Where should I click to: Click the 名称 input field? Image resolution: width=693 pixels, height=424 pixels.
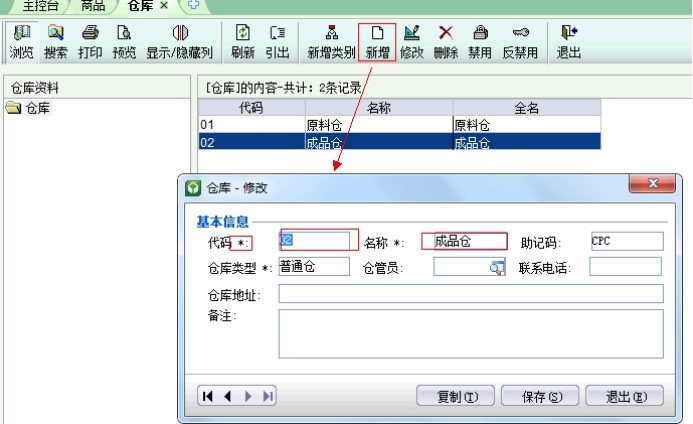coord(470,241)
